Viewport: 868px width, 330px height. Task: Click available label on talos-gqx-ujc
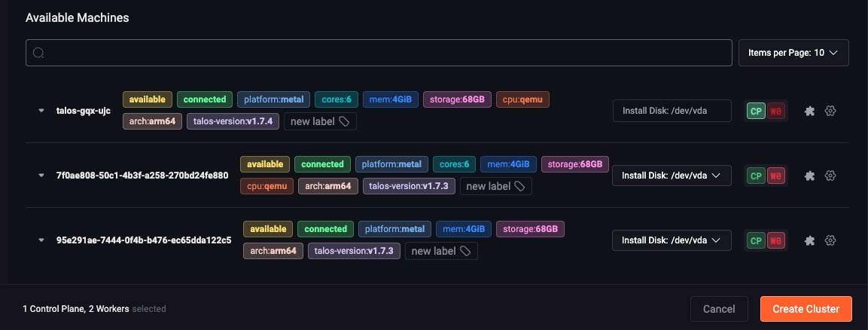tap(148, 99)
